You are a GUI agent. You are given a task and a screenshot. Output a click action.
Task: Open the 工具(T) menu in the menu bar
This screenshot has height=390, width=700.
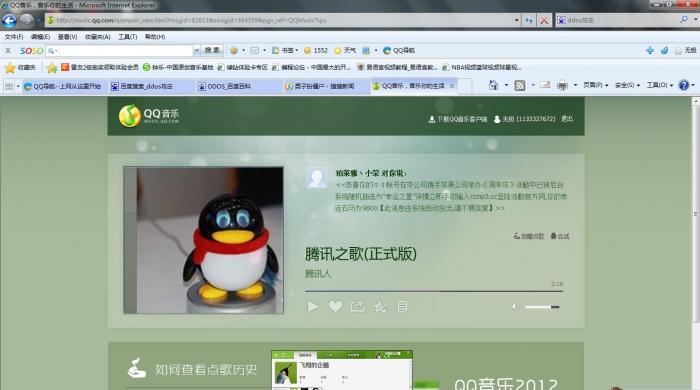(128, 37)
